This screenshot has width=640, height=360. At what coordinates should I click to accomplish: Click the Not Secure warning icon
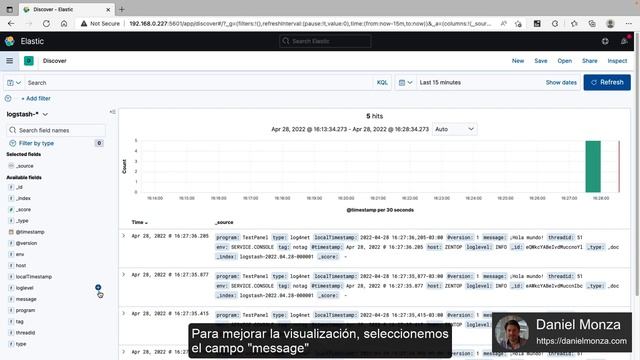[84, 24]
